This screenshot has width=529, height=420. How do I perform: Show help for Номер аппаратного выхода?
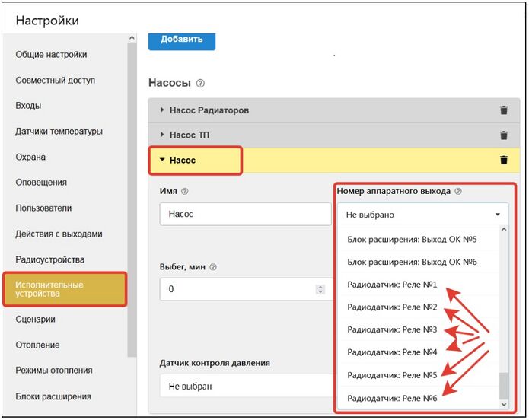458,192
